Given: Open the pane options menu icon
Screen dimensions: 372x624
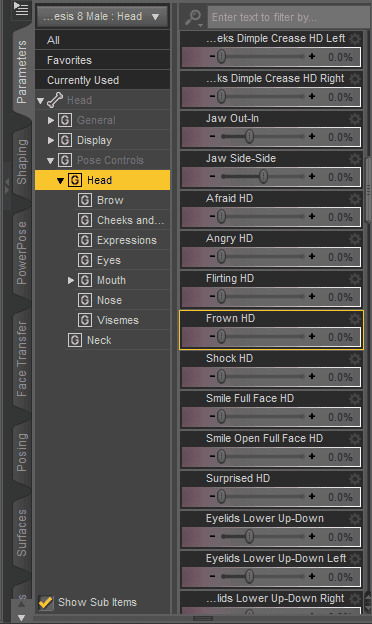Looking at the screenshot, I should [x=21, y=9].
